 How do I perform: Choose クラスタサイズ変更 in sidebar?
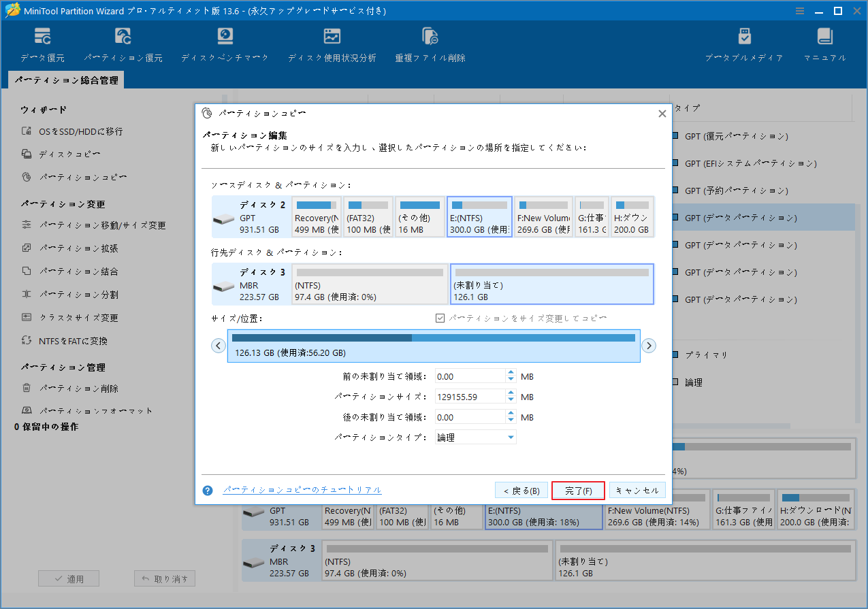pos(70,318)
